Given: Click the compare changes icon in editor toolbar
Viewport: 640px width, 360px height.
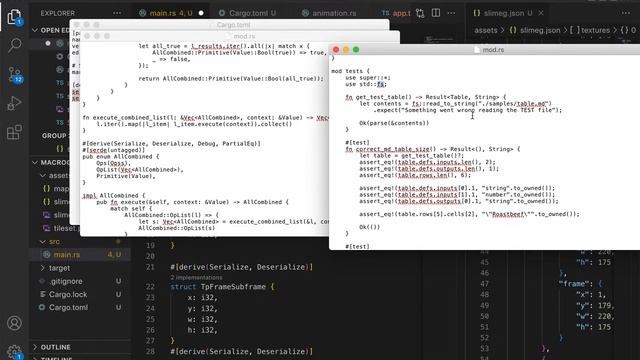Looking at the screenshot, I should point(420,13).
